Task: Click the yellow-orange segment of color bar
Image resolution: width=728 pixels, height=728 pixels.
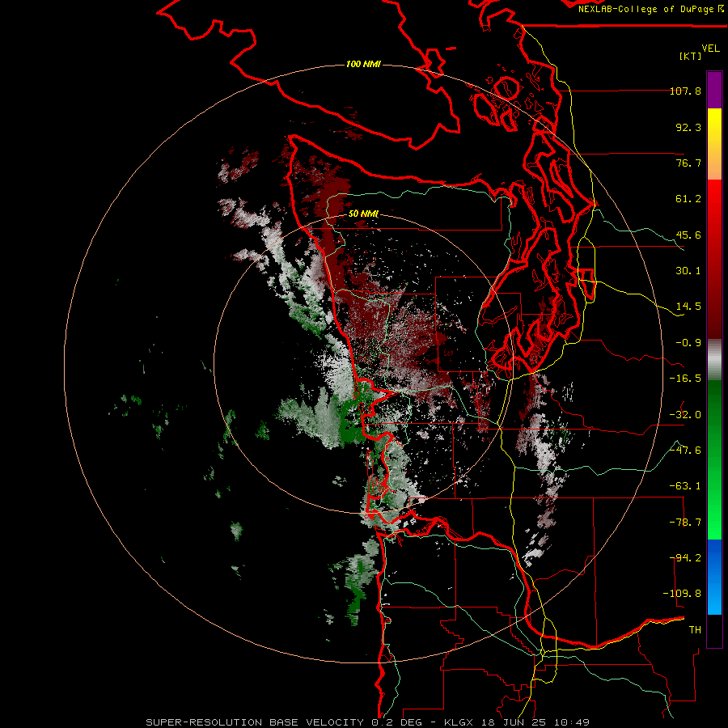Action: tap(714, 144)
